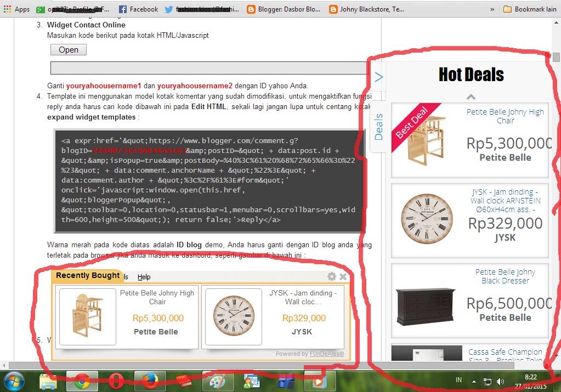Image resolution: width=561 pixels, height=392 pixels.
Task: Open JYSK - Jam dinding item in Recently Bought
Action: (303, 297)
